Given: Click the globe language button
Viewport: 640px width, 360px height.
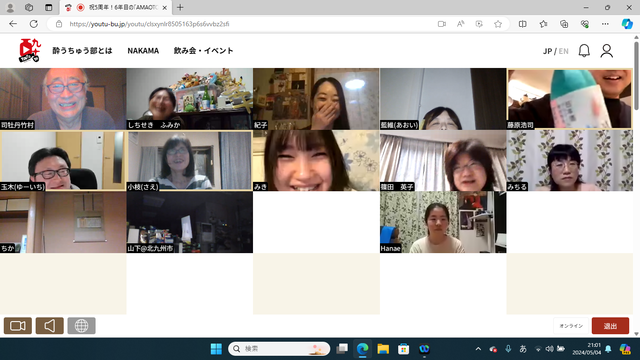Looking at the screenshot, I should pyautogui.click(x=81, y=326).
